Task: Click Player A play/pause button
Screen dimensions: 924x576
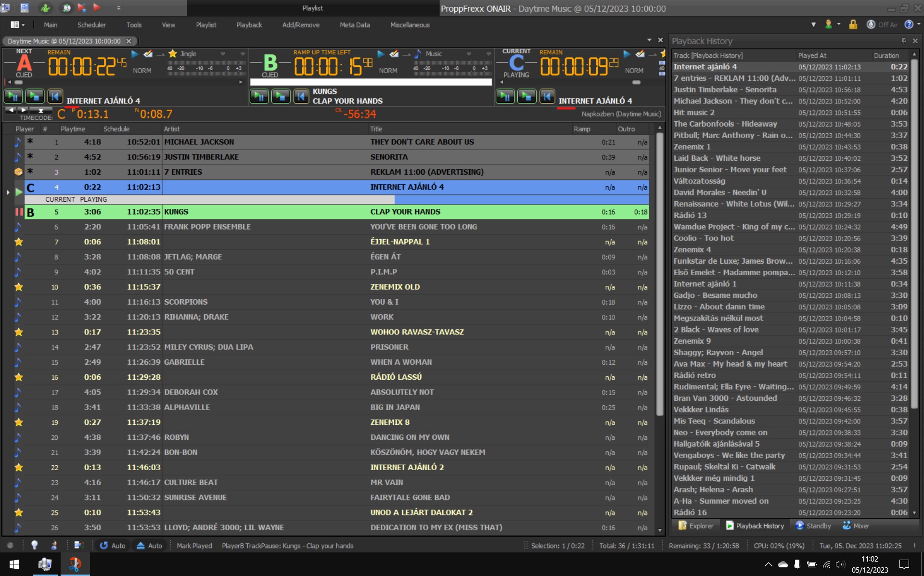Action: (x=13, y=96)
